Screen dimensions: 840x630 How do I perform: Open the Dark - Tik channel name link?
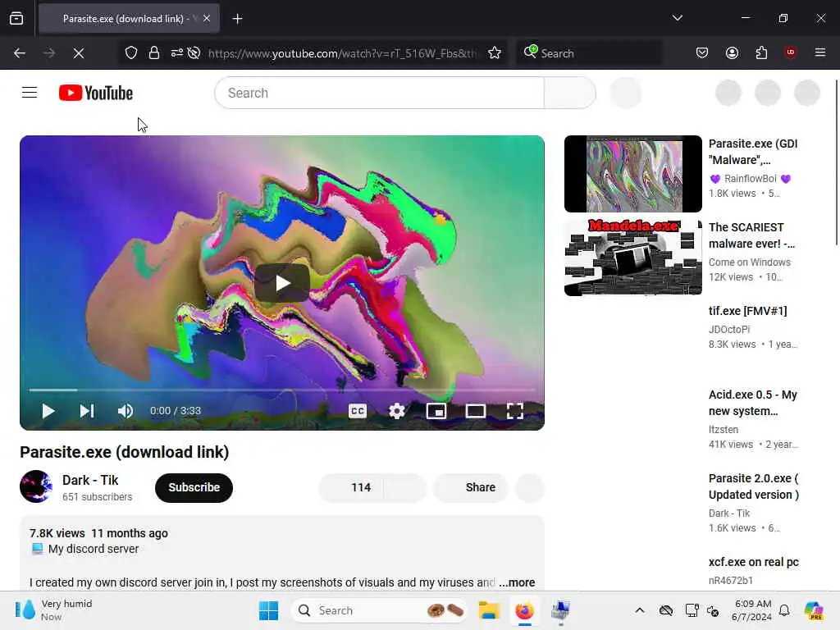click(x=90, y=480)
